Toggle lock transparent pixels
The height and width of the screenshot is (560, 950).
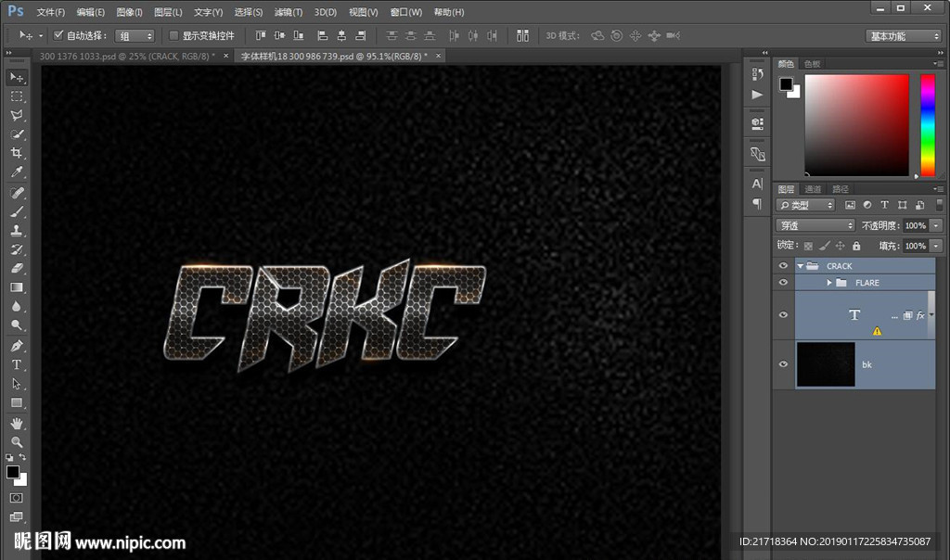pyautogui.click(x=808, y=246)
